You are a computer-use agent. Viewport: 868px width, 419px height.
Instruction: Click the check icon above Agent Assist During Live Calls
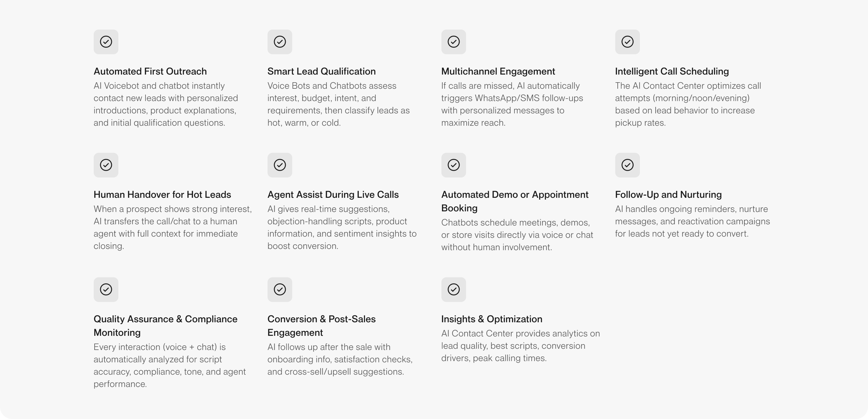(x=280, y=165)
